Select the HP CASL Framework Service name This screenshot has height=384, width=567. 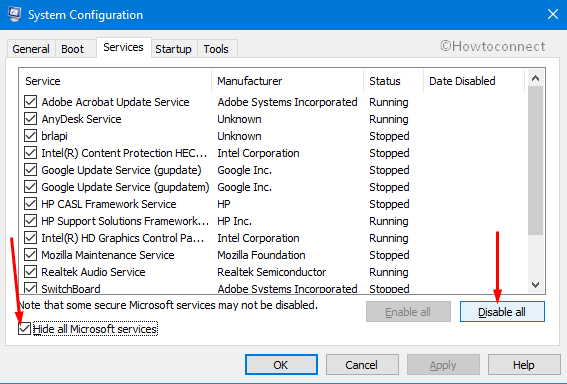pos(109,204)
